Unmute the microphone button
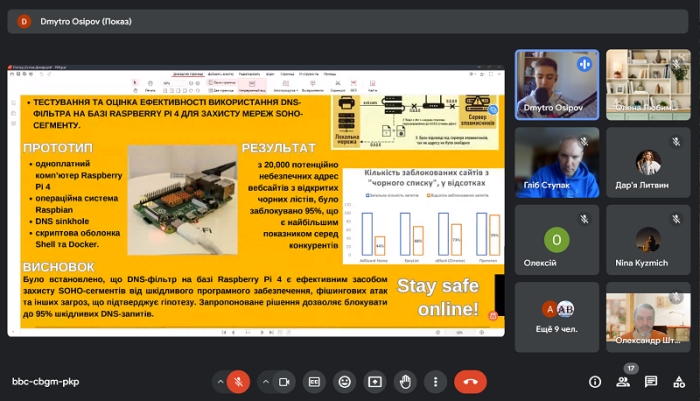The height and width of the screenshot is (401, 700). [238, 381]
